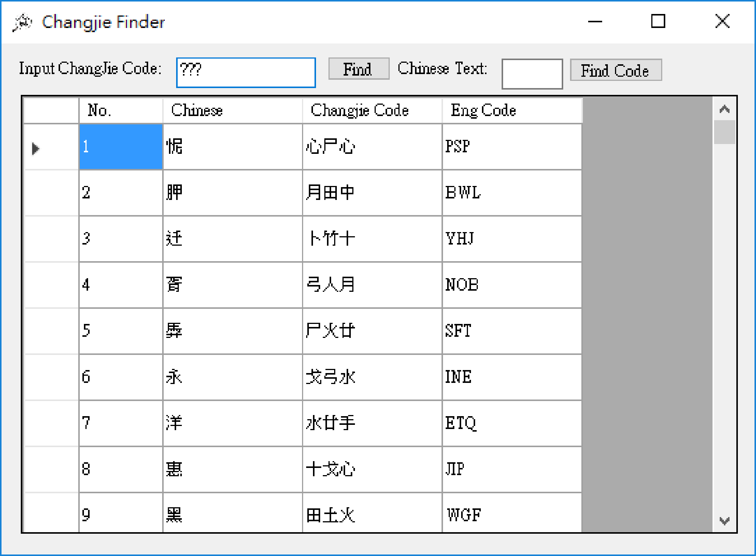Viewport: 756px width, 556px height.
Task: Sort by the No. column header
Action: [120, 110]
